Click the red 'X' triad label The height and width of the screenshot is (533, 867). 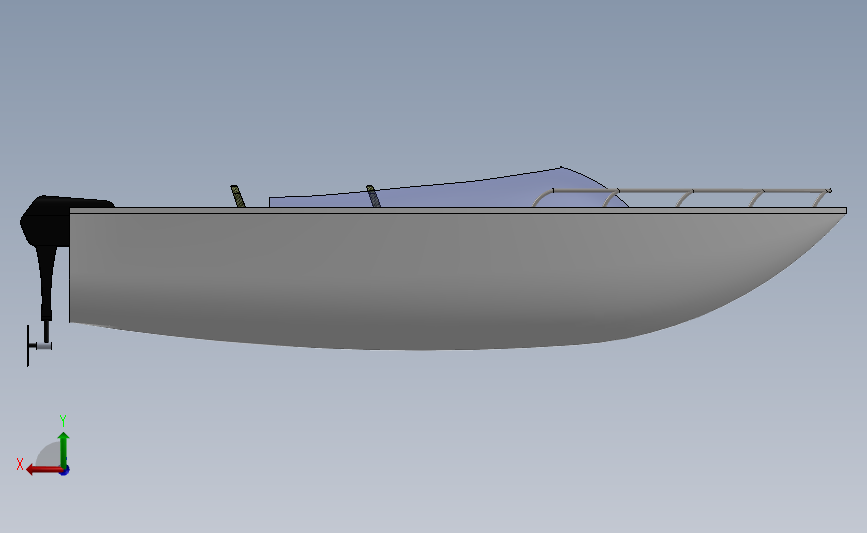click(x=20, y=464)
